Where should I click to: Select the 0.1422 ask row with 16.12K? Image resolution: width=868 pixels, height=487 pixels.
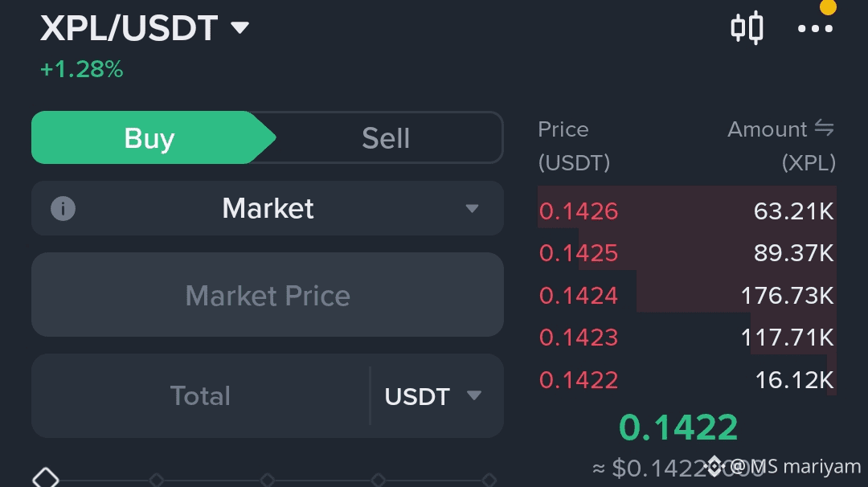(686, 379)
